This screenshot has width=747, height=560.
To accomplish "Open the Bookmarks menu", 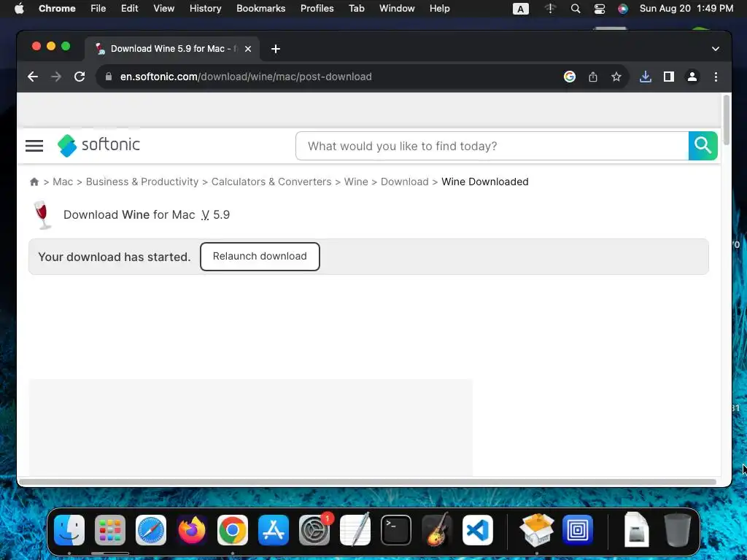I will point(260,9).
